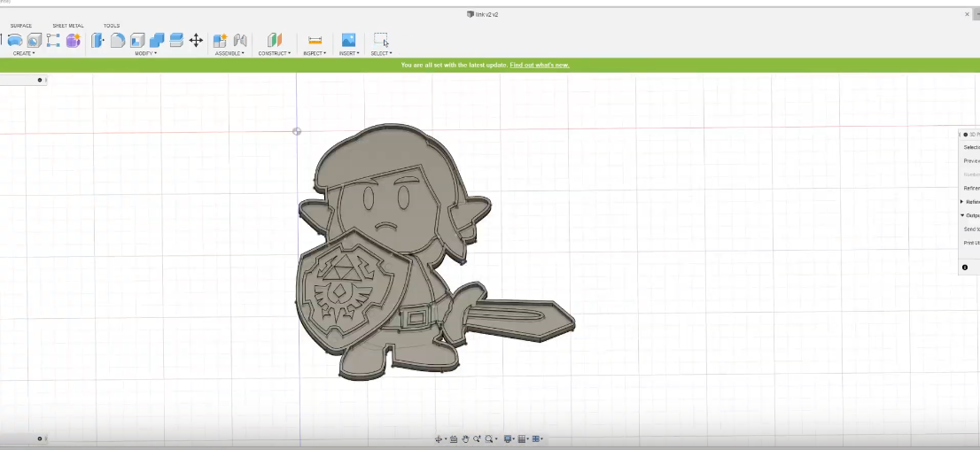Click the Zoom magnifier-plus icon

[477, 439]
